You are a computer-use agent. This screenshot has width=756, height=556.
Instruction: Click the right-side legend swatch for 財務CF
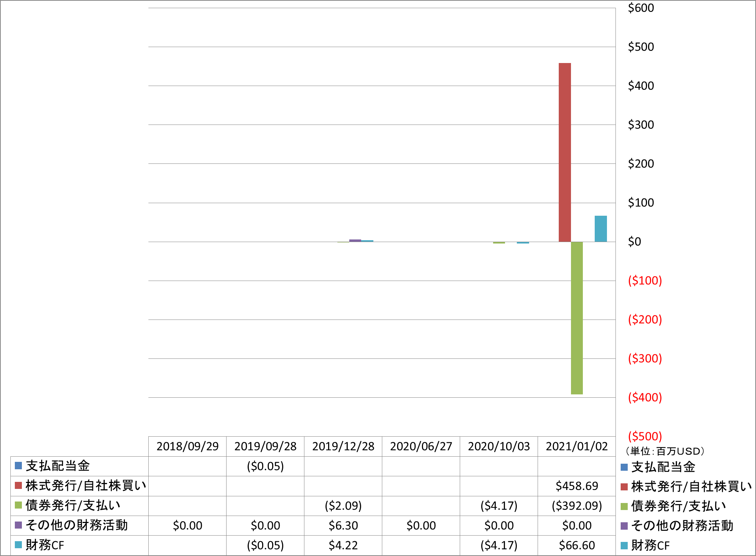tap(624, 546)
